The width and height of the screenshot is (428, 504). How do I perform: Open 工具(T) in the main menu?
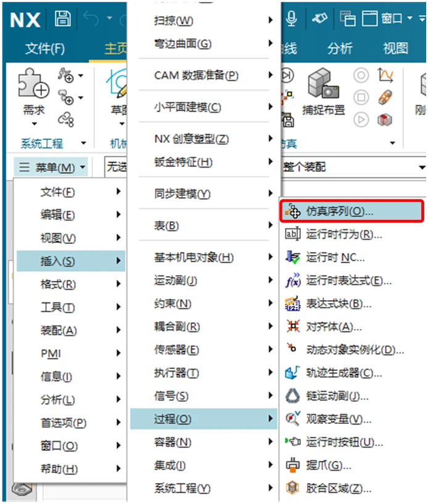click(71, 307)
